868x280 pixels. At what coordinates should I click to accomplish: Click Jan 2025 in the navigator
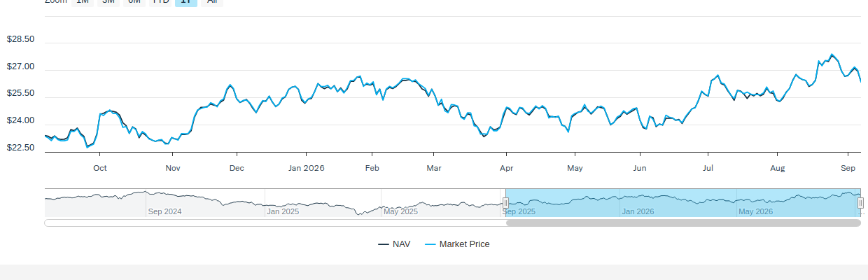pyautogui.click(x=283, y=211)
